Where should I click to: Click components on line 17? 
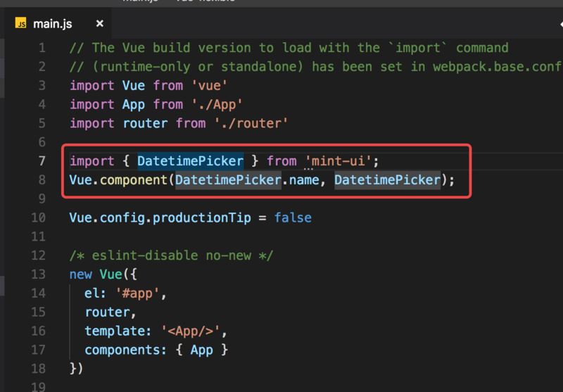point(122,350)
